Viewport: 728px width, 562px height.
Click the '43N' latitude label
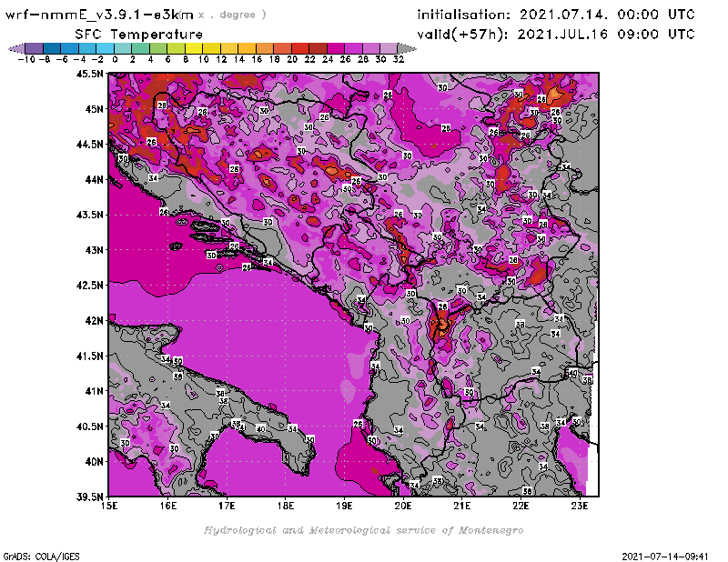(x=94, y=250)
